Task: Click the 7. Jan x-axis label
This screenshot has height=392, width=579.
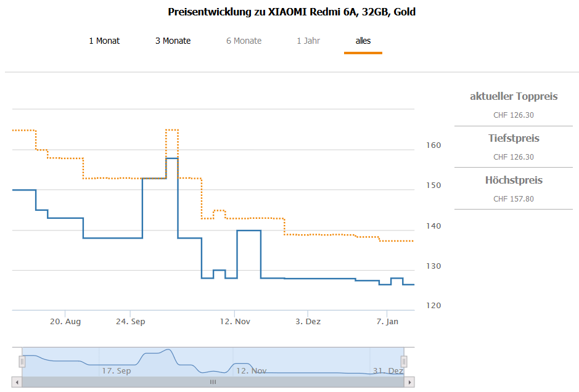Action: click(387, 321)
